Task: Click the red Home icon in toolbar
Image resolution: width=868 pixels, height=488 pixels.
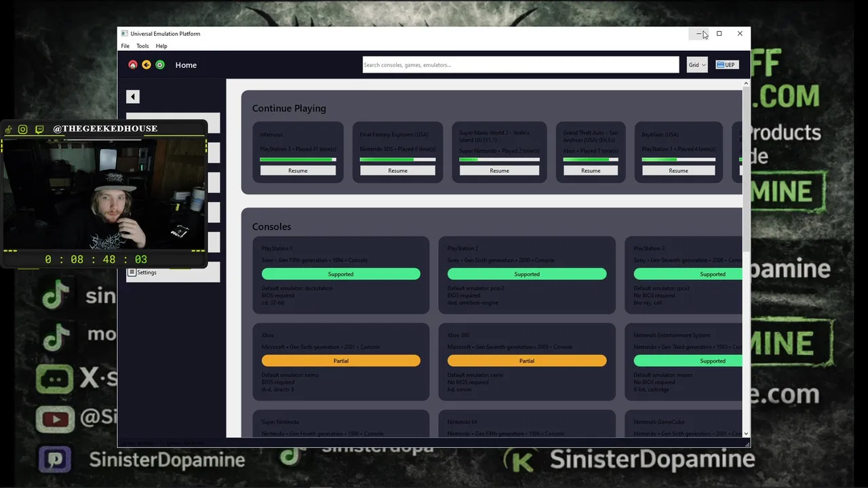Action: pyautogui.click(x=133, y=65)
